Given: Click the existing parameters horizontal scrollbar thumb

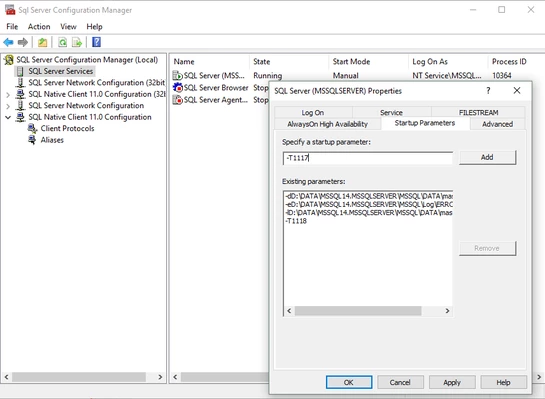Looking at the screenshot, I should click(x=358, y=311).
